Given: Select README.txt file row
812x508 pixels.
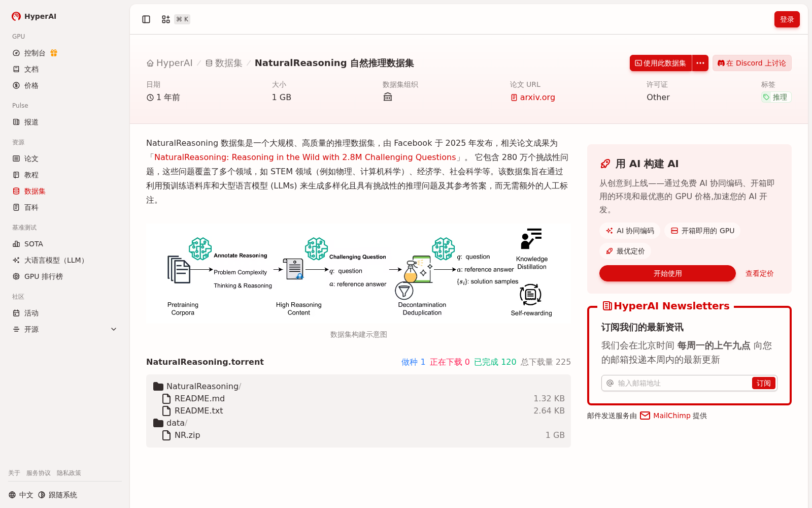Looking at the screenshot, I should pyautogui.click(x=358, y=410).
